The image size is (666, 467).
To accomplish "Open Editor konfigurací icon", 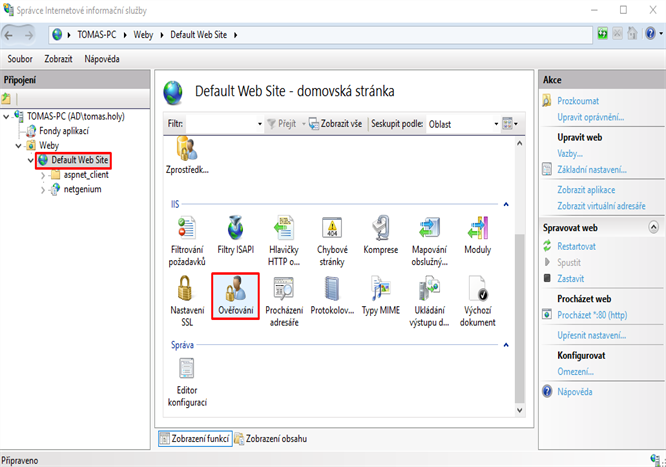I will 187,382.
